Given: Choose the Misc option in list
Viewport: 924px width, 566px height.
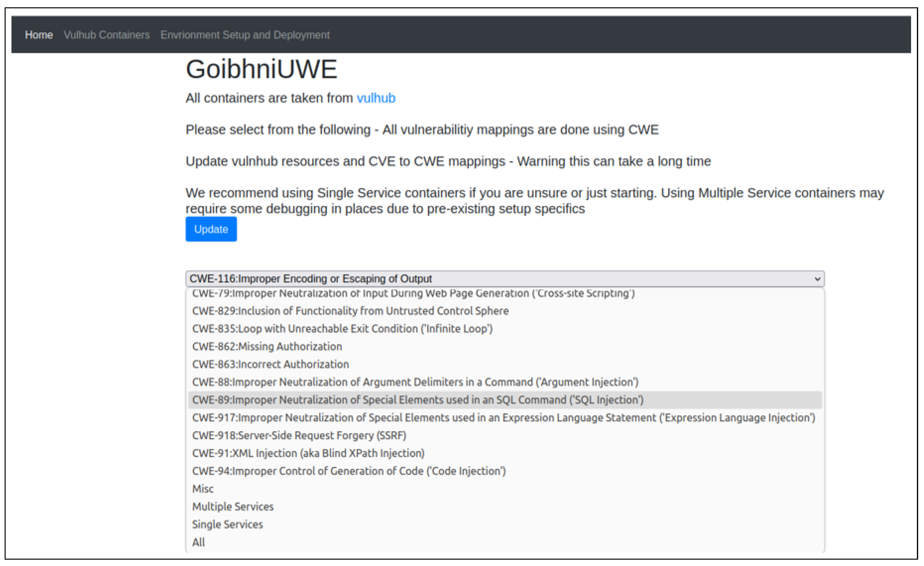Looking at the screenshot, I should click(203, 489).
